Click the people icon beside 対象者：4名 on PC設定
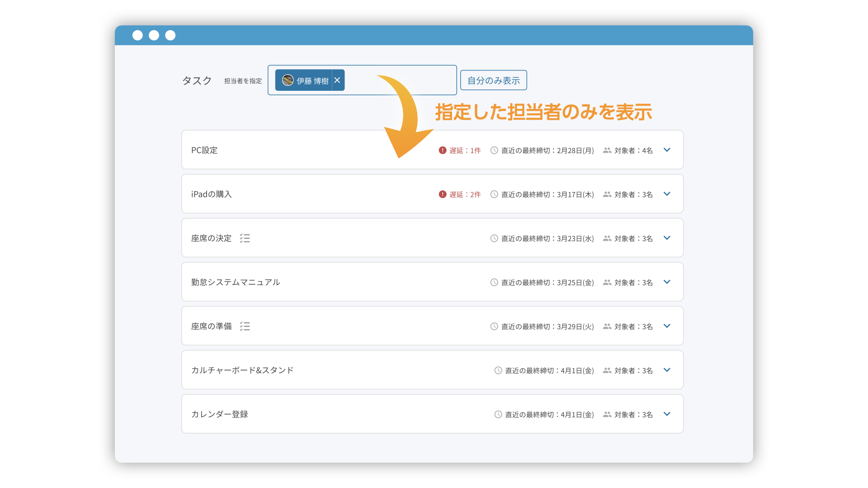The width and height of the screenshot is (868, 488). (607, 150)
